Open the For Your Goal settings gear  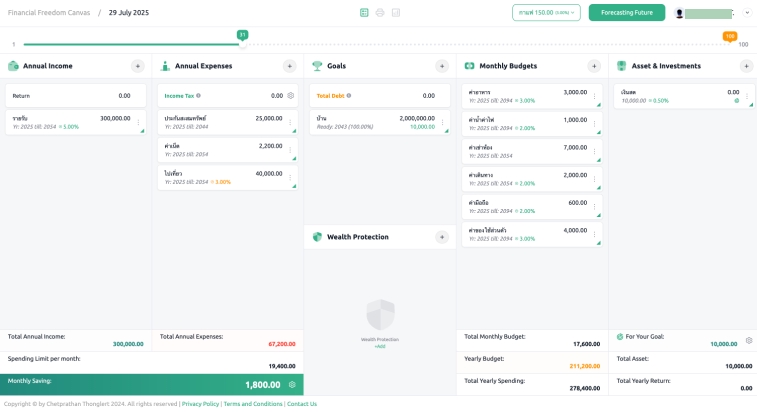(x=748, y=340)
